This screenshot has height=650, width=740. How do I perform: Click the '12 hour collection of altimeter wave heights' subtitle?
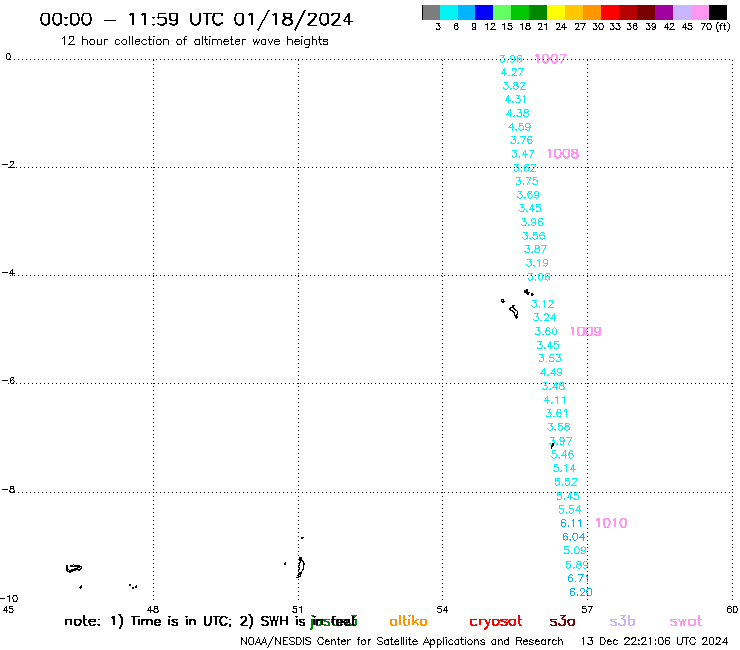194,41
